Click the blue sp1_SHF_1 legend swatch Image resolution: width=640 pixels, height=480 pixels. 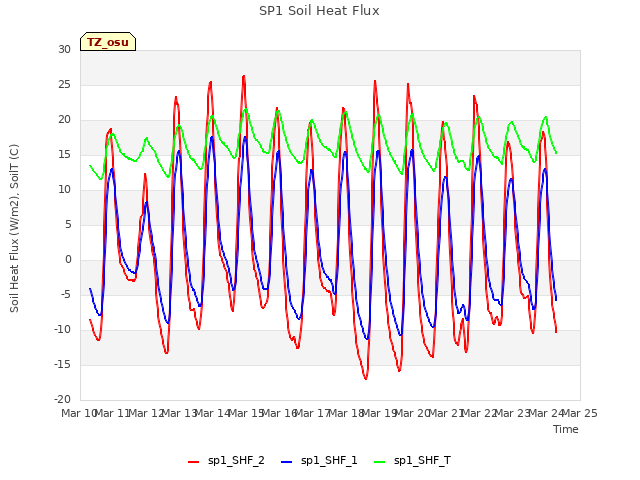tap(287, 462)
